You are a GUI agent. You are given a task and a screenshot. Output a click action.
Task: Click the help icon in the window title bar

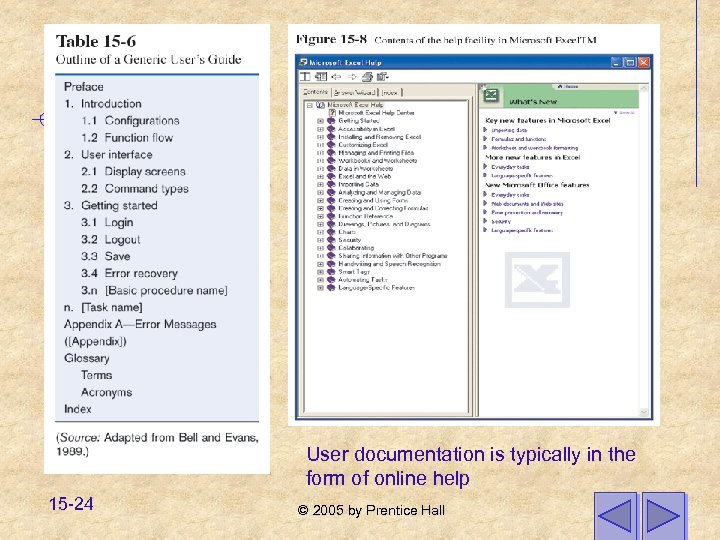303,62
